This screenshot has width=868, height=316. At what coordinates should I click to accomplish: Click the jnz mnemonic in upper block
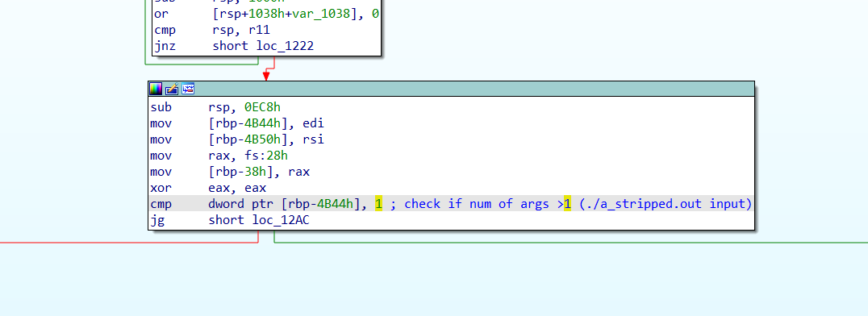[165, 45]
